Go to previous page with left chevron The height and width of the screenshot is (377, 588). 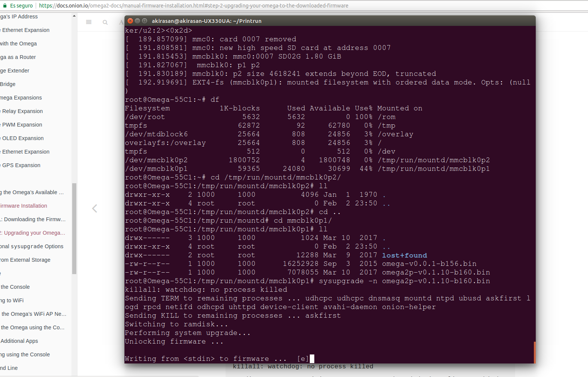click(x=95, y=208)
